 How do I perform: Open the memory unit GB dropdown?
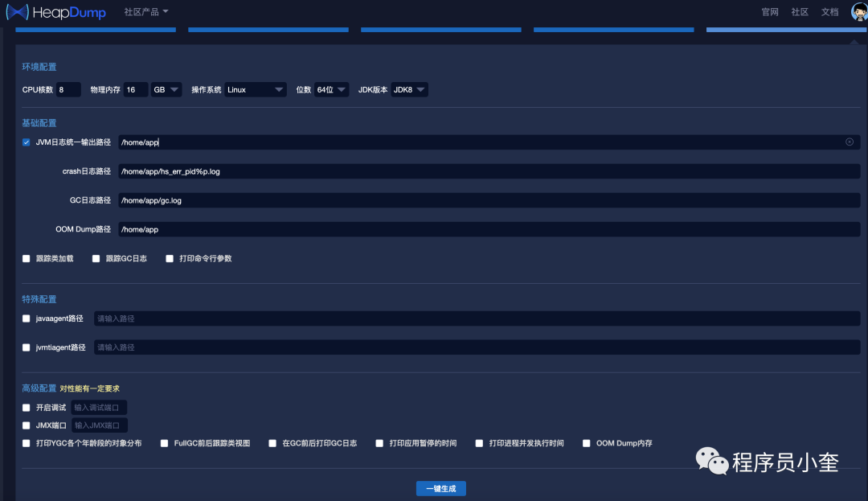[x=166, y=89]
